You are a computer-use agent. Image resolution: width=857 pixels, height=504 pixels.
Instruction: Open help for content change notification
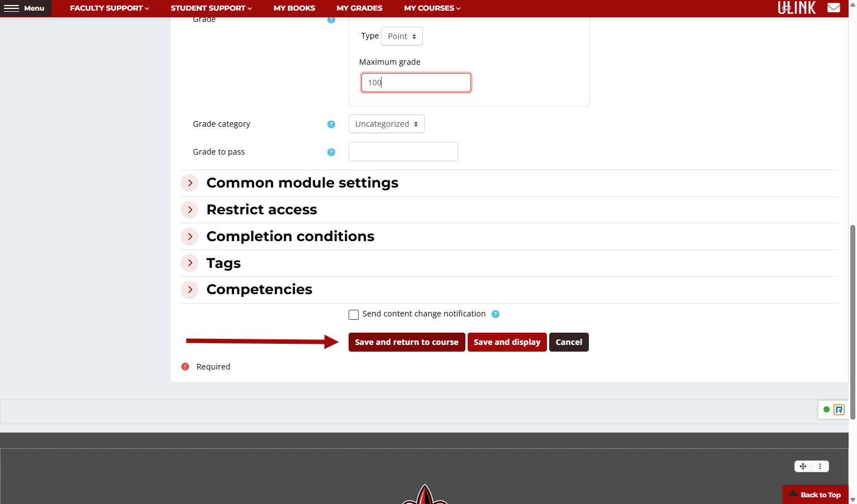point(495,314)
